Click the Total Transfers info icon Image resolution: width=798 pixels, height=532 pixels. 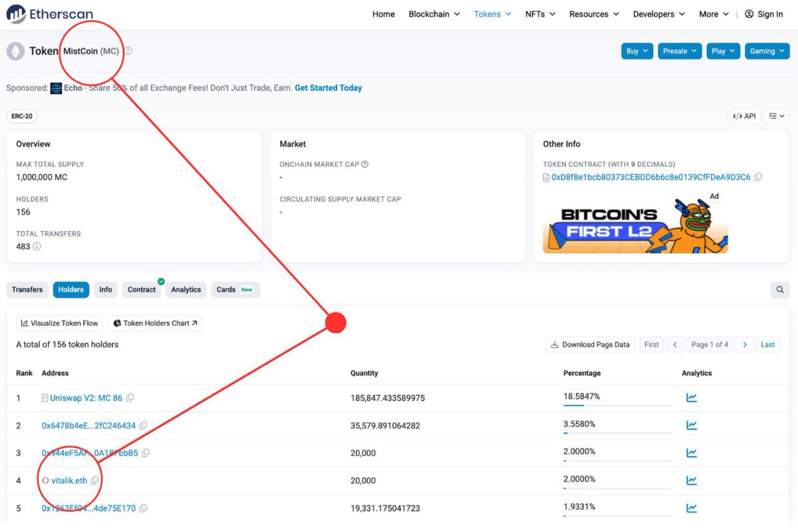coord(37,247)
